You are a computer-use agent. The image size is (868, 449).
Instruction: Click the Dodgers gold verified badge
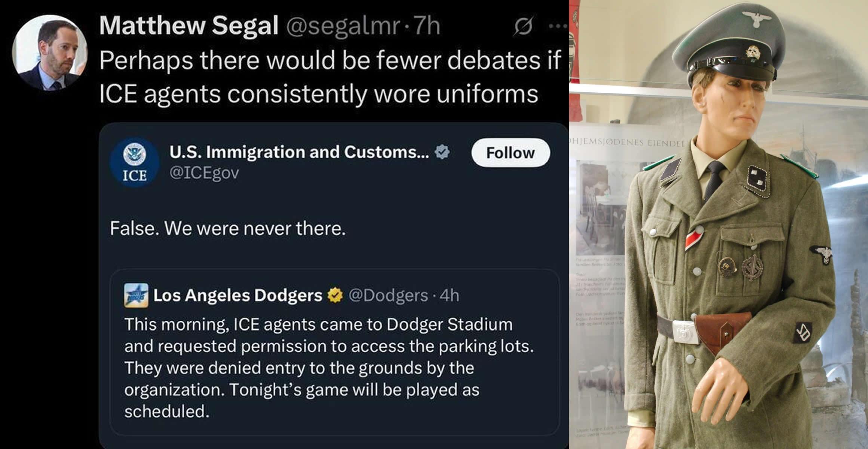tap(335, 295)
